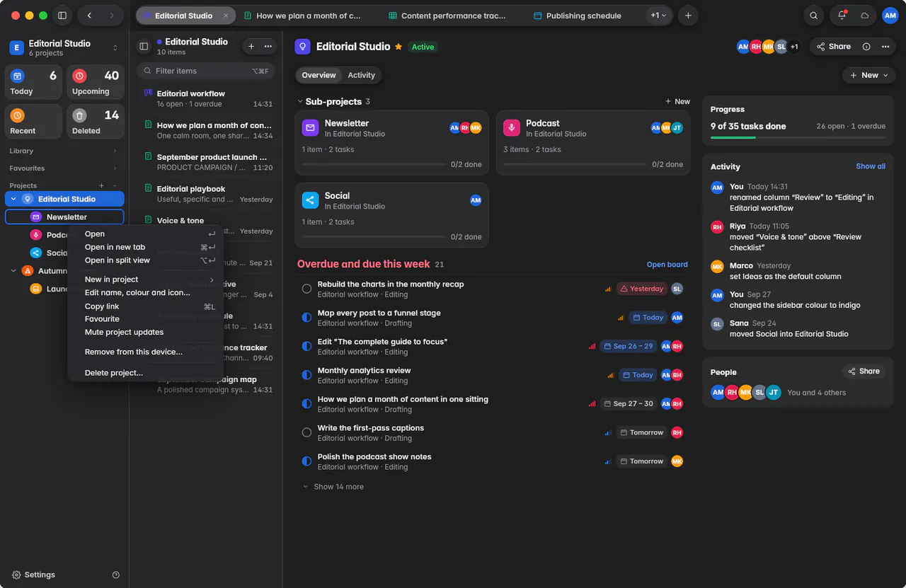Add a new item in Editorial Studio list
906x588 pixels.
click(x=251, y=46)
